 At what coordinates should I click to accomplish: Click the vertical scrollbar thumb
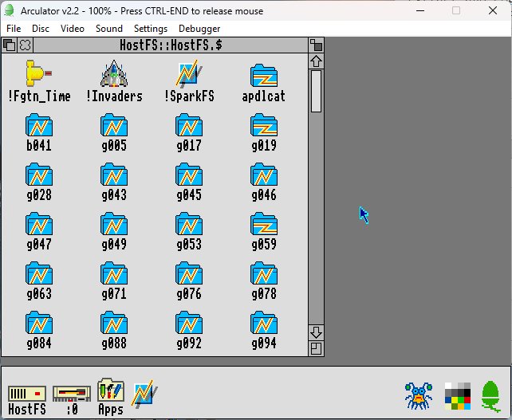click(x=316, y=92)
